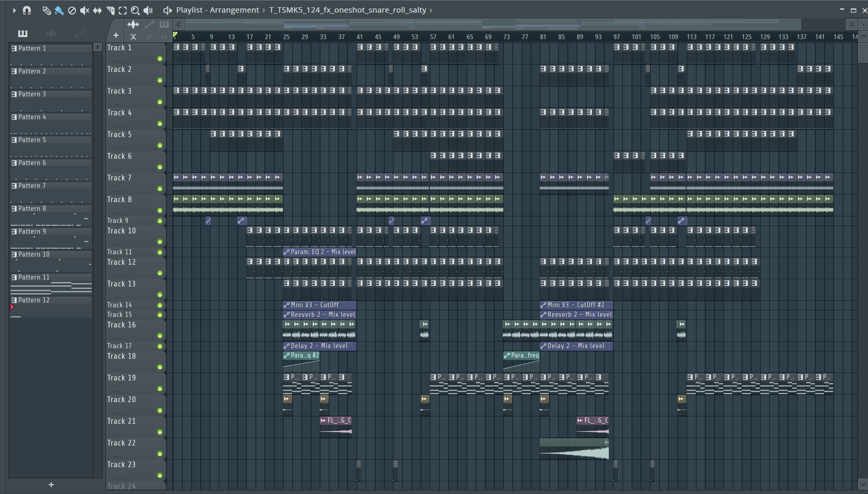Select the Mute tool

(84, 11)
